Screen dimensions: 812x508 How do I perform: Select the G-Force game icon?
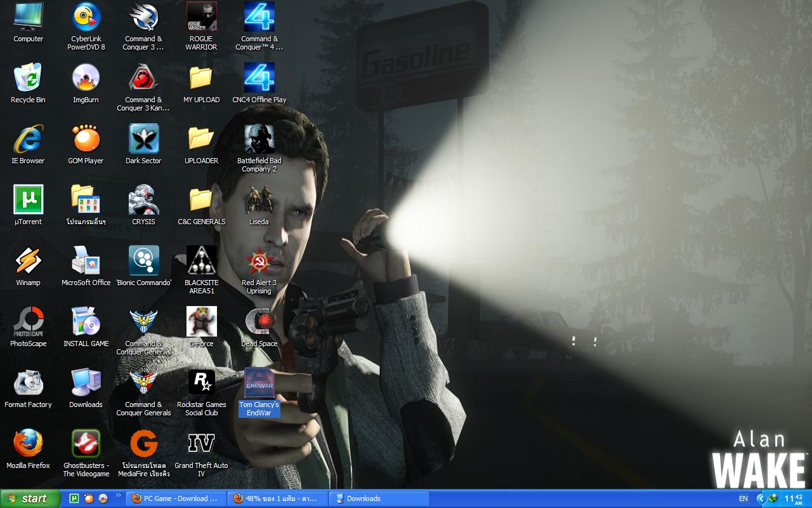click(x=202, y=327)
